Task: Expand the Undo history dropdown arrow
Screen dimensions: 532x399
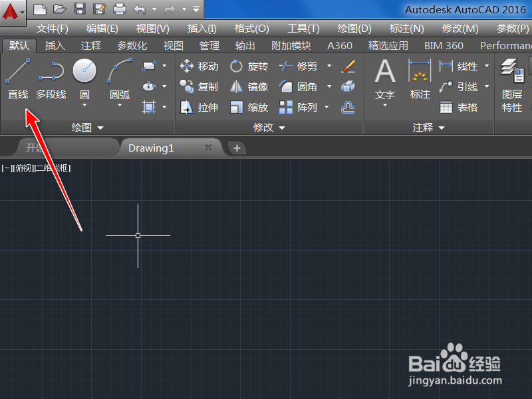Action: click(154, 9)
